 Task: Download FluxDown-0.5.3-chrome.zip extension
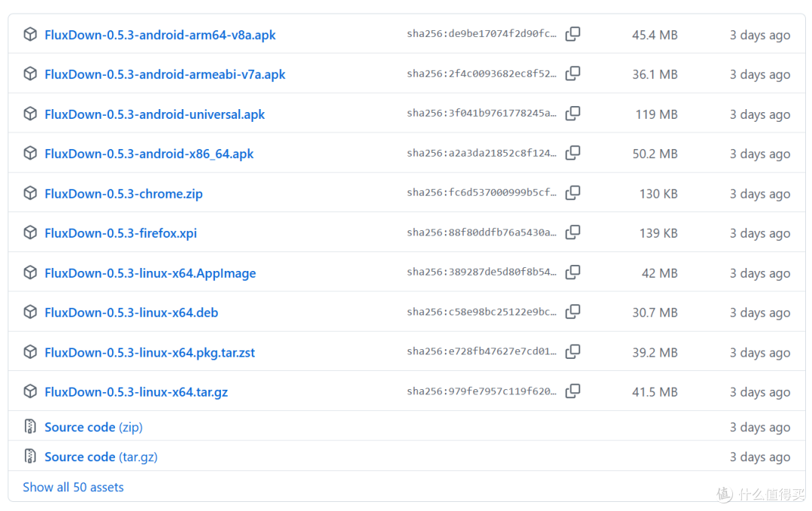pos(123,193)
